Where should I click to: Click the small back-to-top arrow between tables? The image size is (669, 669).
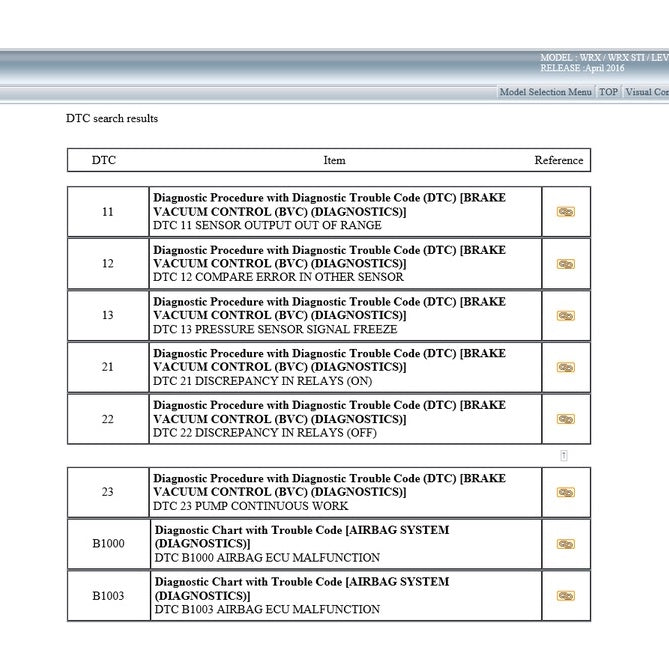(x=564, y=456)
